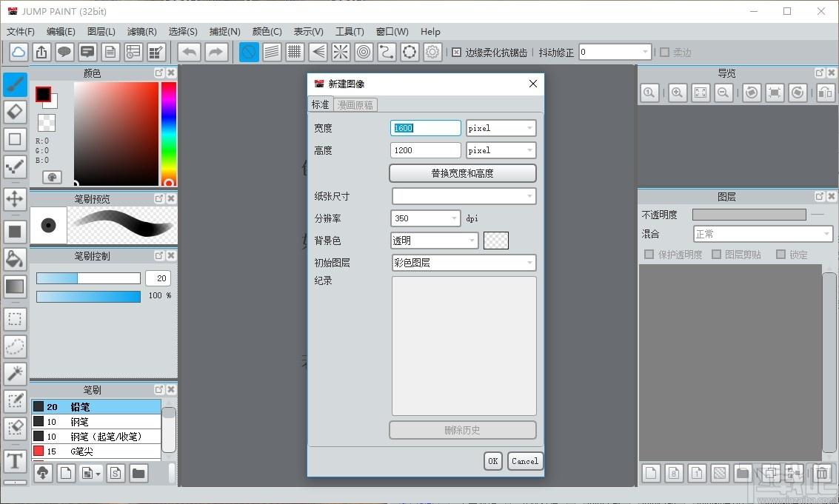Close the 颜色 panel
Screen dimensions: 839x504
tap(171, 73)
